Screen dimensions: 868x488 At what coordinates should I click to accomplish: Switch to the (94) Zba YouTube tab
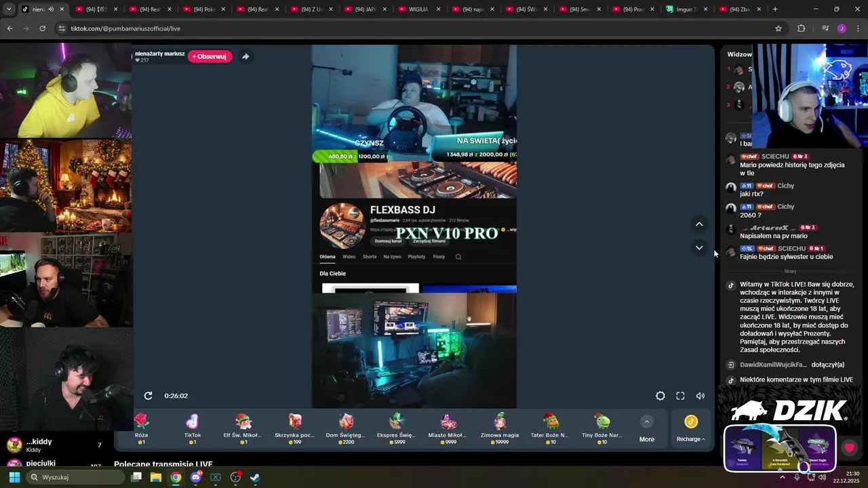pos(741,9)
